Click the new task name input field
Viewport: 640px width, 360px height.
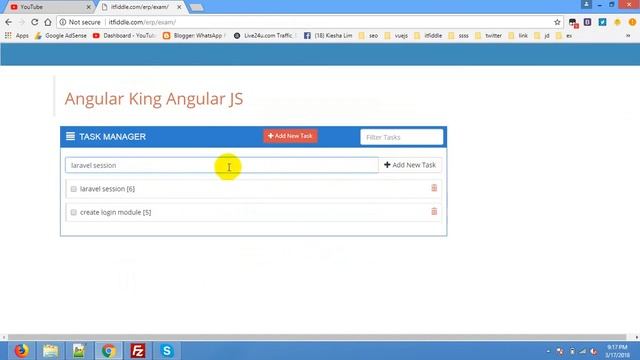coord(222,165)
